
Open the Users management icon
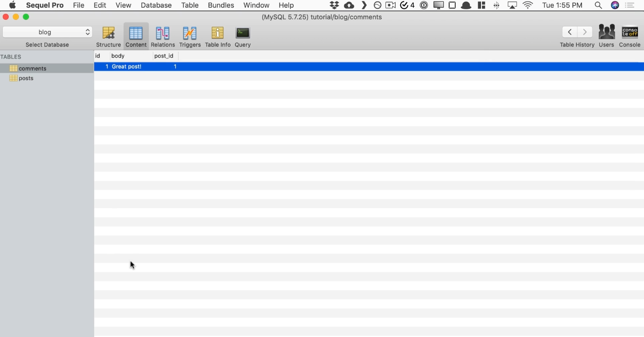tap(606, 36)
